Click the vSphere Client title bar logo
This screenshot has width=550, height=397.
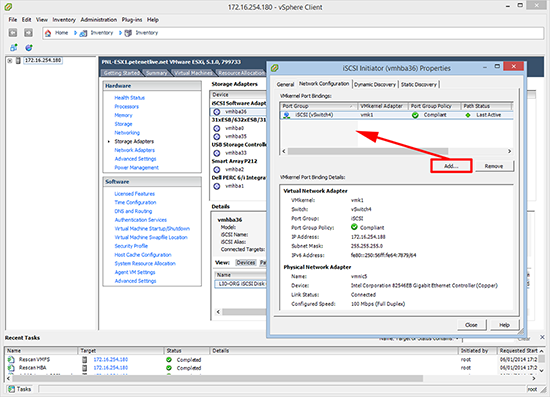[8, 7]
